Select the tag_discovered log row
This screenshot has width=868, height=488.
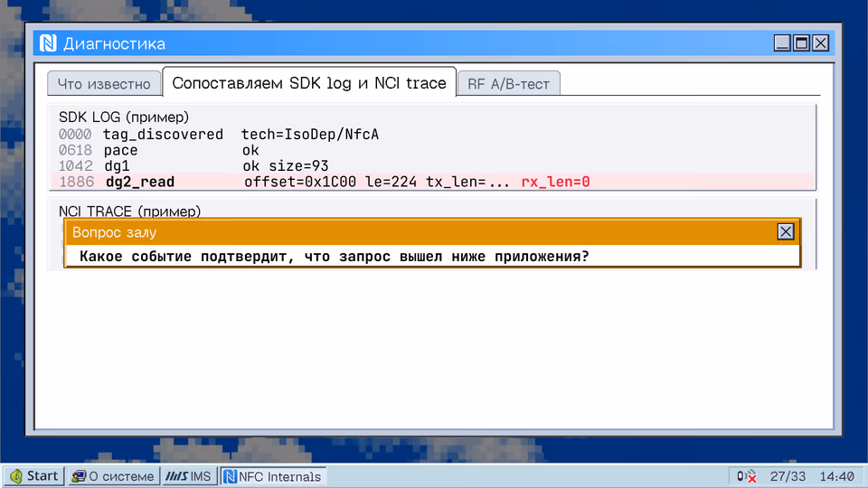[432, 135]
